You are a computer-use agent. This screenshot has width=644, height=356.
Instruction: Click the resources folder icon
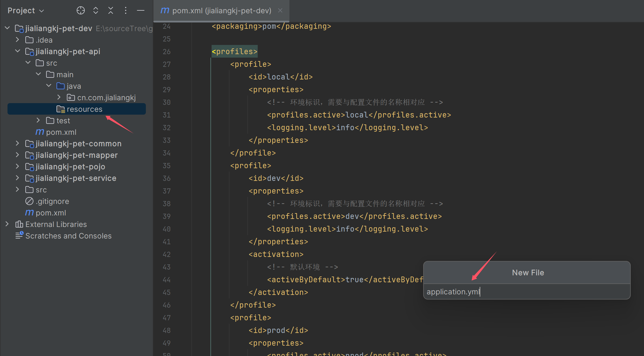coord(61,109)
